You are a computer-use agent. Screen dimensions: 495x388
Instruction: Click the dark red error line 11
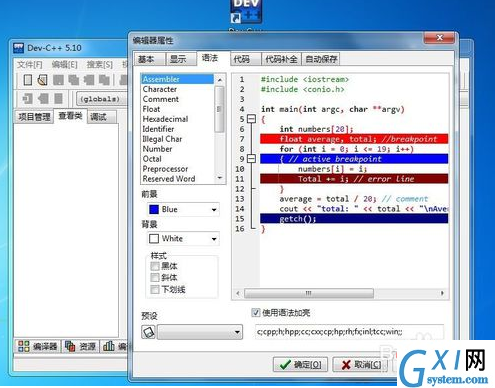click(354, 179)
